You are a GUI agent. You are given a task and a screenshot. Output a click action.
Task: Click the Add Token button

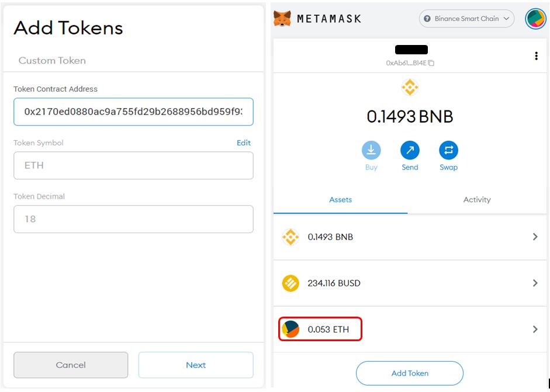coord(410,373)
